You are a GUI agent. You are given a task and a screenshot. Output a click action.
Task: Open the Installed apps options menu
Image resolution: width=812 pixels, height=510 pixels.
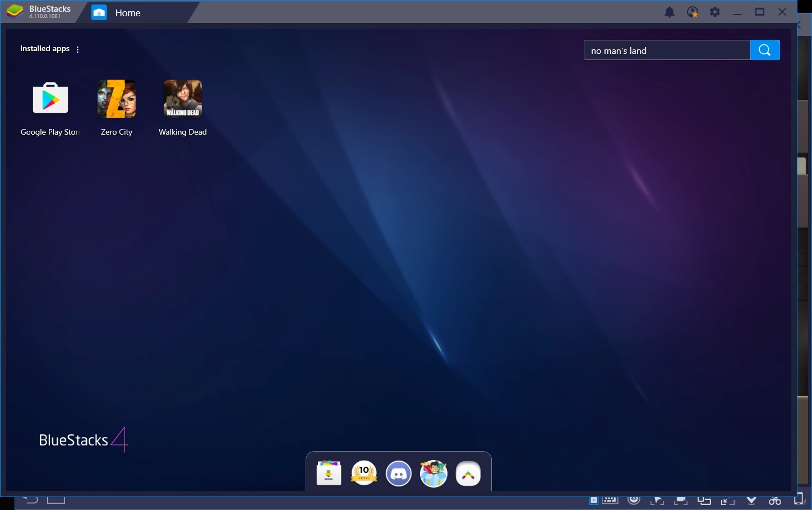(x=77, y=49)
